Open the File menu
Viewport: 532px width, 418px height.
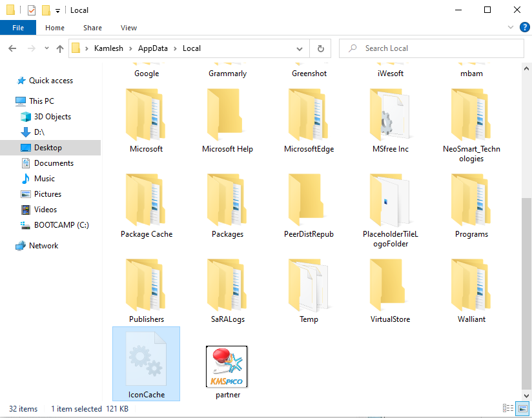[x=18, y=28]
